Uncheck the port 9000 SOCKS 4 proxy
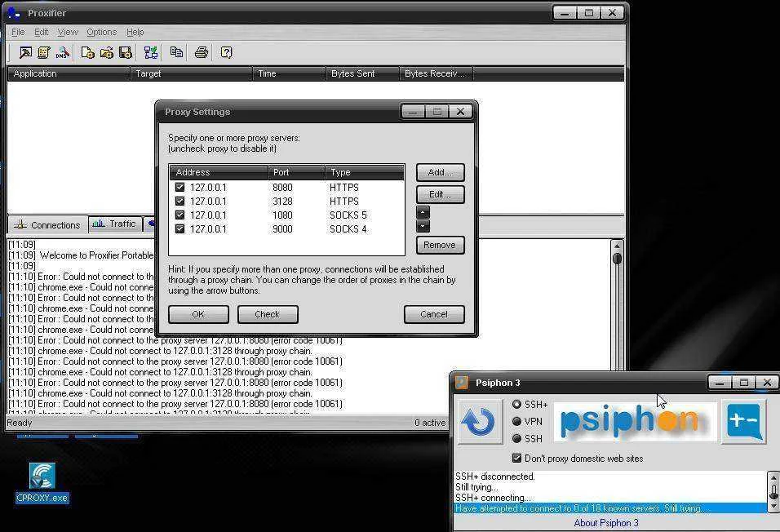The height and width of the screenshot is (532, 780). pyautogui.click(x=179, y=229)
